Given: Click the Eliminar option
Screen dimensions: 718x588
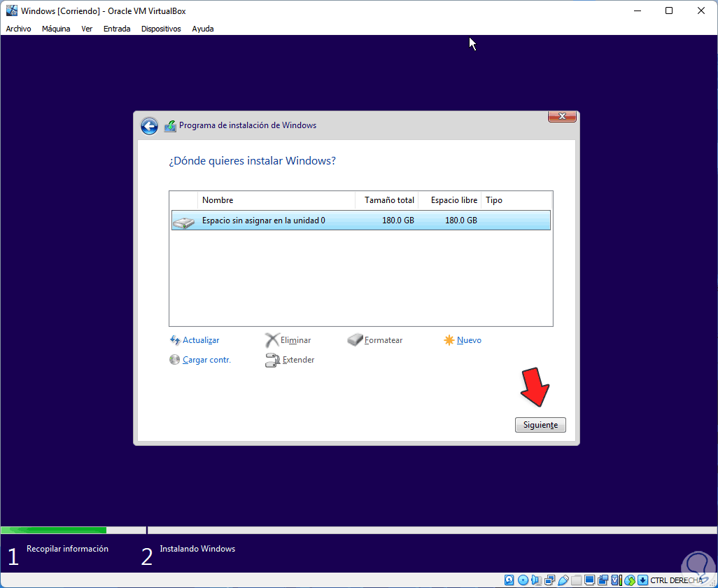Looking at the screenshot, I should click(296, 340).
